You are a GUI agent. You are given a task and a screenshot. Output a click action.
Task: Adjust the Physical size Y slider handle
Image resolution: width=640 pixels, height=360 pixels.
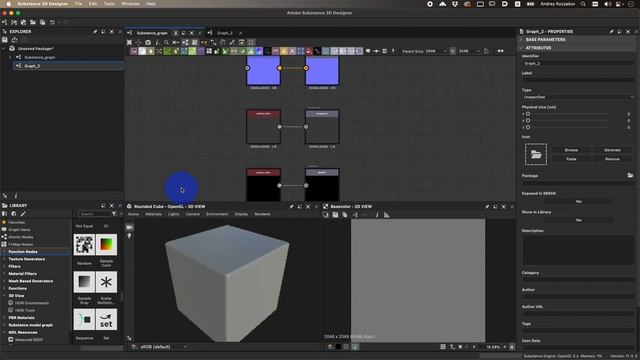click(x=528, y=121)
